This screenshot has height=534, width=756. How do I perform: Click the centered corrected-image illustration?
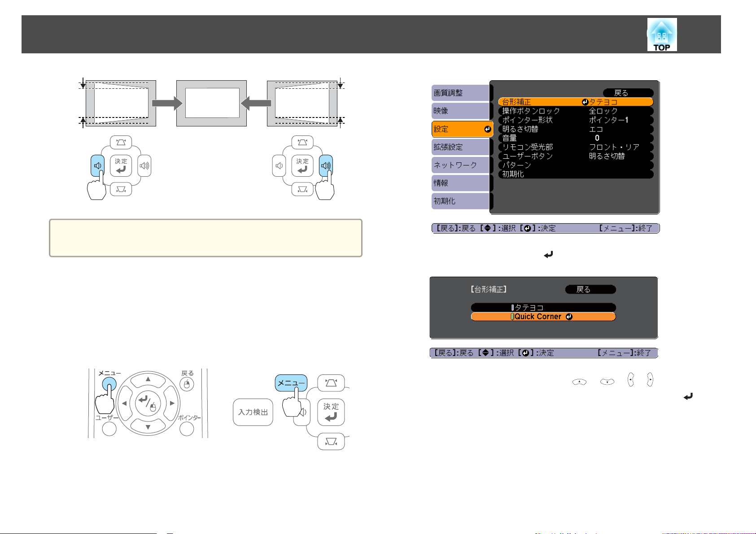coord(212,103)
